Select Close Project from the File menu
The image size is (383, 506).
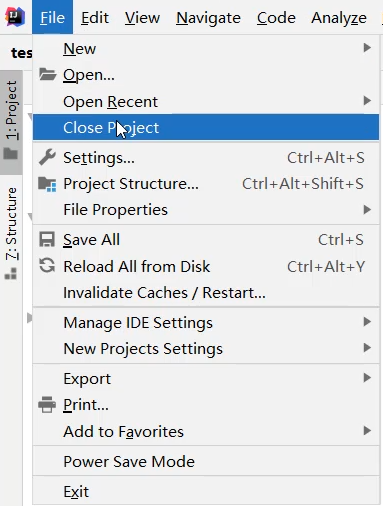(206, 127)
